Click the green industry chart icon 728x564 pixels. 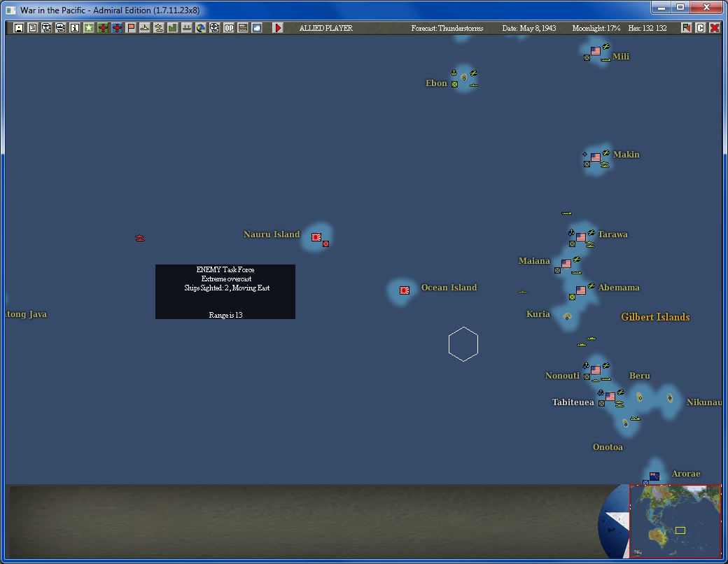[x=172, y=28]
